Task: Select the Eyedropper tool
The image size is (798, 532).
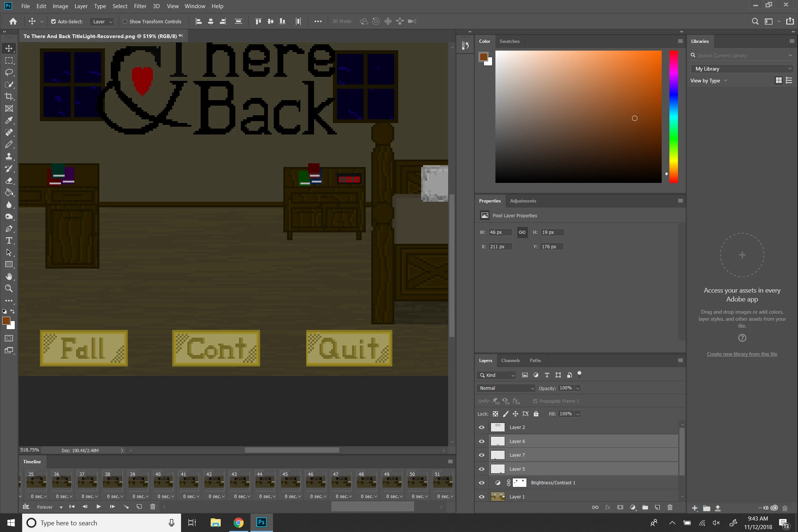Action: click(9, 120)
